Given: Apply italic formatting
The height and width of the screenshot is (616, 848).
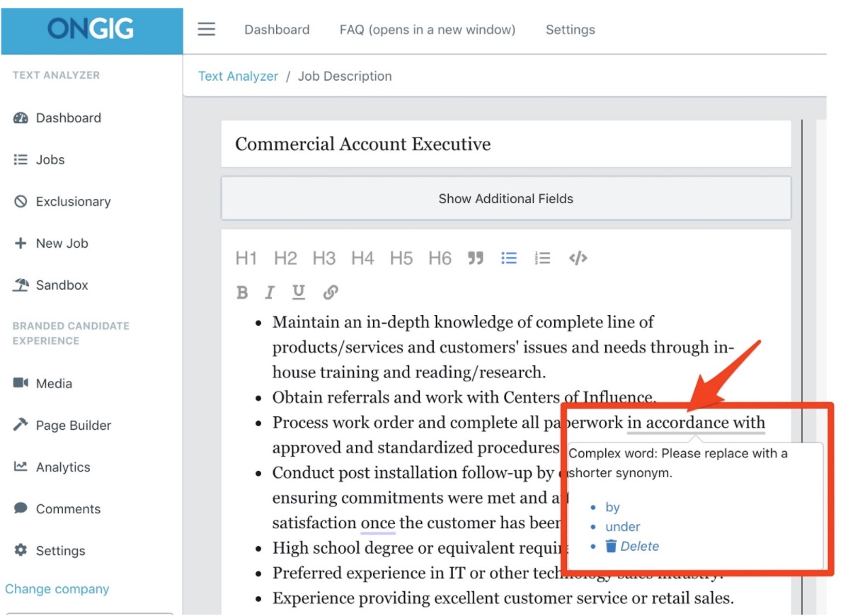Looking at the screenshot, I should [x=270, y=292].
